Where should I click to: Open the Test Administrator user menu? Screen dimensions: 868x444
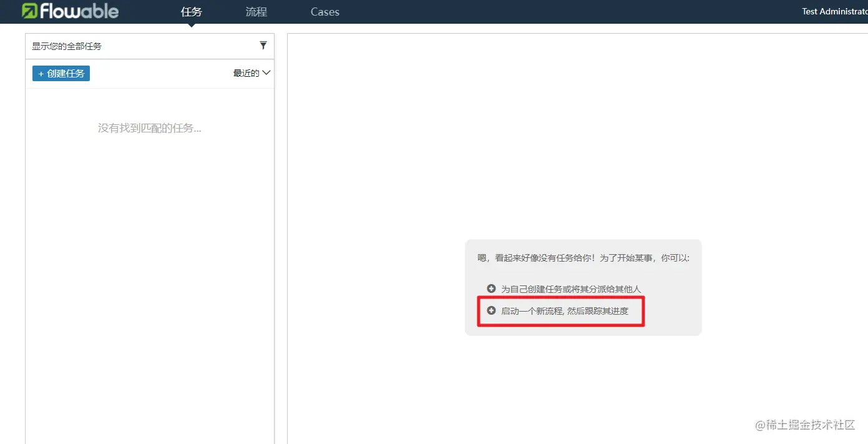[834, 11]
